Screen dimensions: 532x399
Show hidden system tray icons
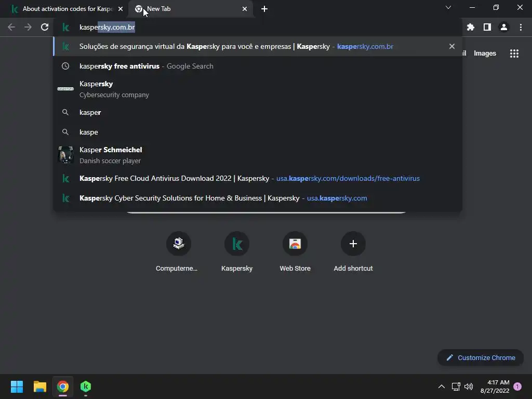pyautogui.click(x=442, y=387)
